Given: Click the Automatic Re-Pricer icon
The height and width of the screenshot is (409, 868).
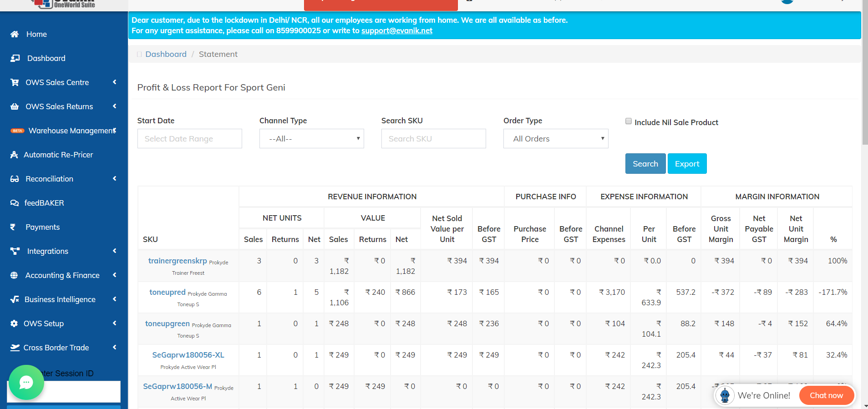Looking at the screenshot, I should tap(14, 155).
